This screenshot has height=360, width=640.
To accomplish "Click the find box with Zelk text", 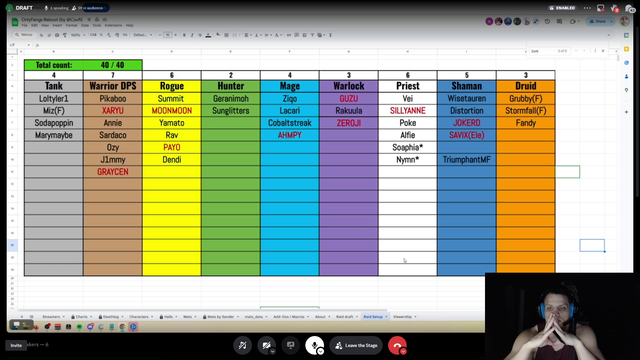I will coord(549,51).
